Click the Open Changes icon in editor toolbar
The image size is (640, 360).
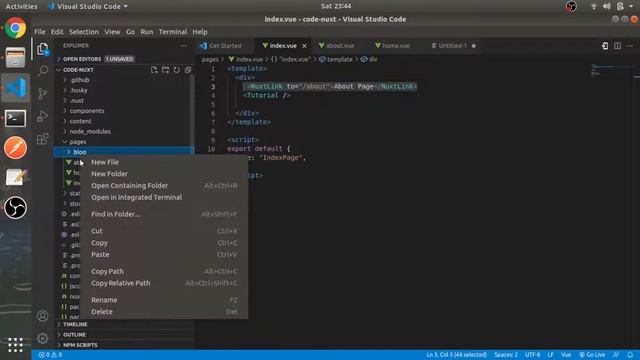pyautogui.click(x=605, y=46)
